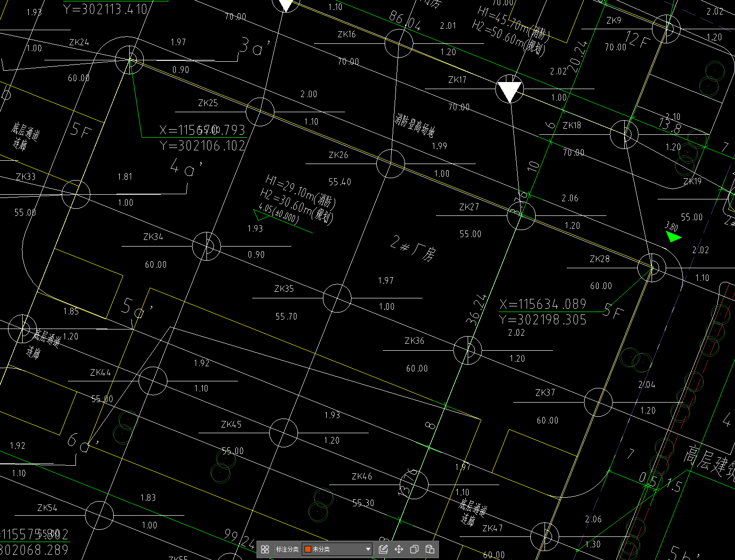The width and height of the screenshot is (735, 560).
Task: Select the ZK26 borehole label
Action: click(x=339, y=155)
